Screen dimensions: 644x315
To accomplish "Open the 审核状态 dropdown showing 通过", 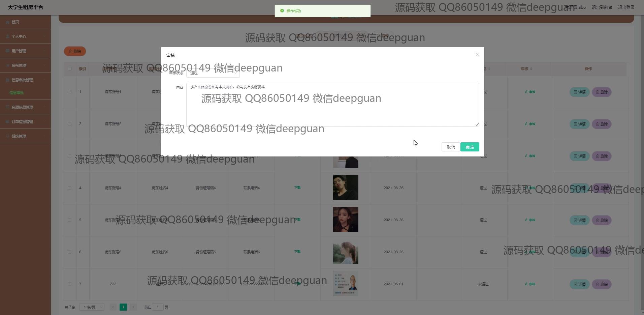I will pos(213,73).
